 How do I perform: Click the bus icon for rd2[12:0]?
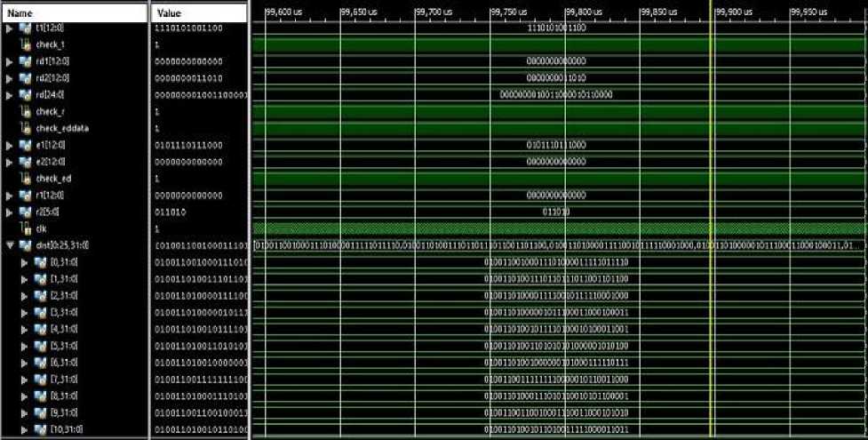pyautogui.click(x=25, y=78)
